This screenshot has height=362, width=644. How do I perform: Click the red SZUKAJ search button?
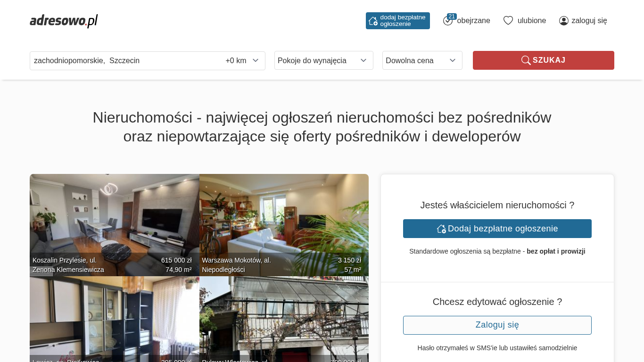[544, 60]
